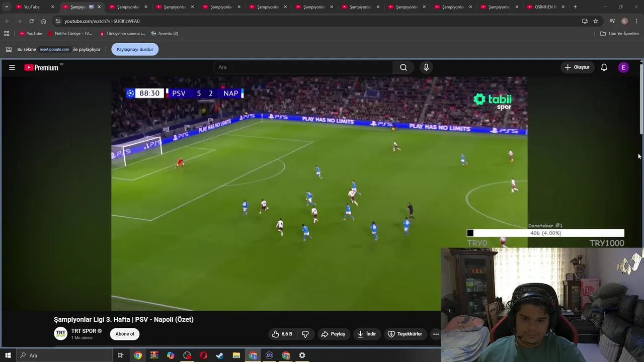Open Copilot from the taskbar
This screenshot has width=644, height=362.
171,355
